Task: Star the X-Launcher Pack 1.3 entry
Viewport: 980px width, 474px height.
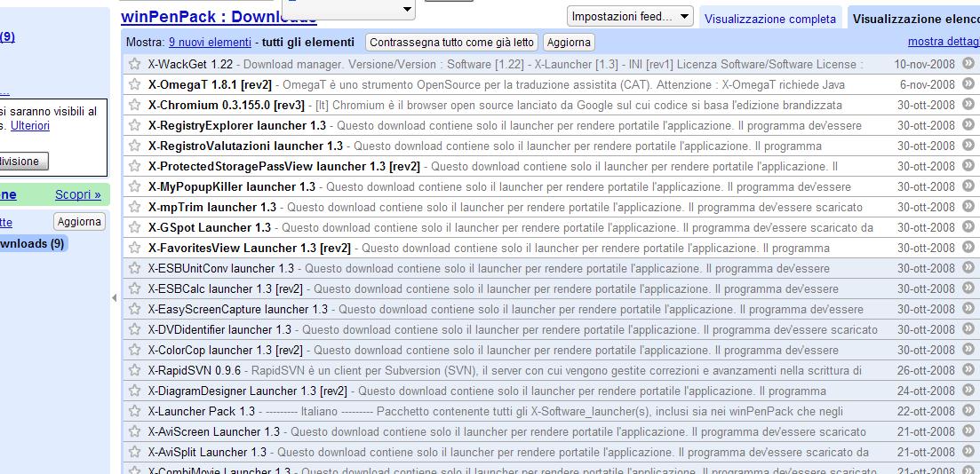Action: click(x=134, y=411)
